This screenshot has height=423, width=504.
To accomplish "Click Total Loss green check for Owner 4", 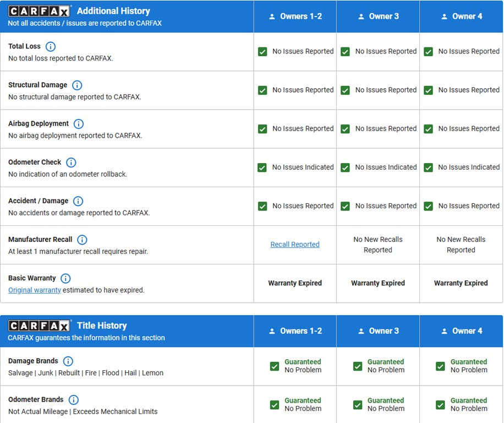I will tap(428, 52).
